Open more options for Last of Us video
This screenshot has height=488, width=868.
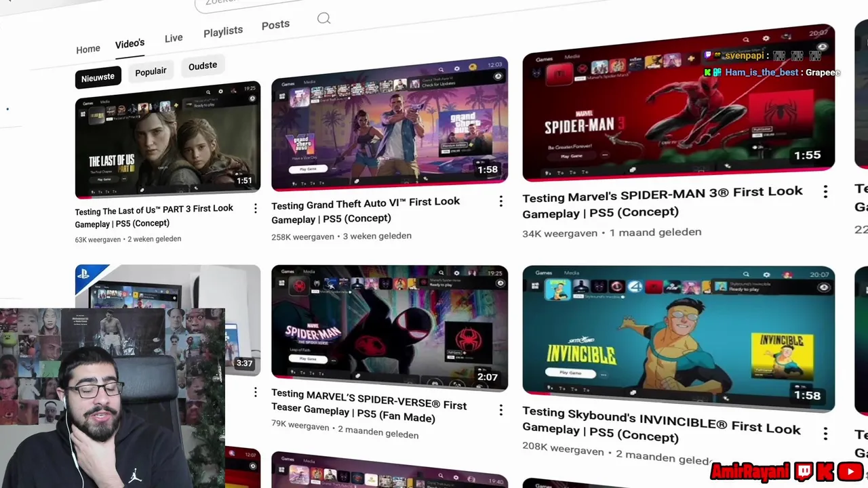(x=256, y=209)
